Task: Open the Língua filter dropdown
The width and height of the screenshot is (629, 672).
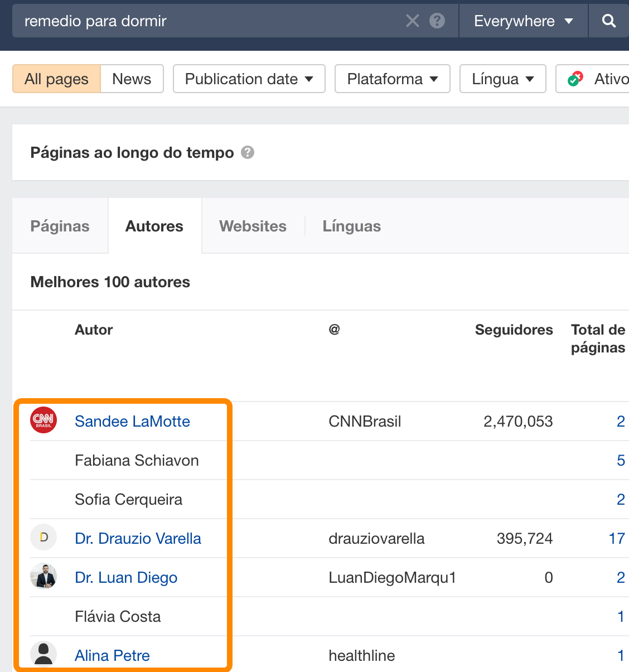Action: [x=502, y=79]
